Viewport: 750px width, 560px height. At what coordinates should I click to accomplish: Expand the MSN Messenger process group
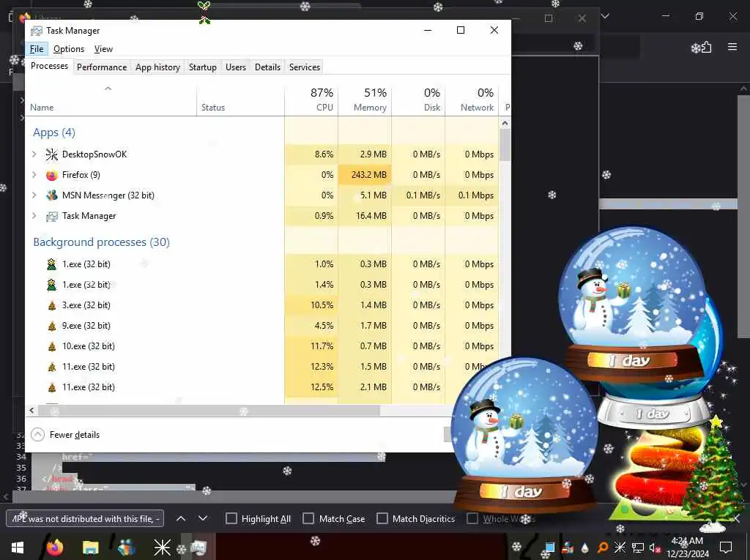click(x=34, y=195)
